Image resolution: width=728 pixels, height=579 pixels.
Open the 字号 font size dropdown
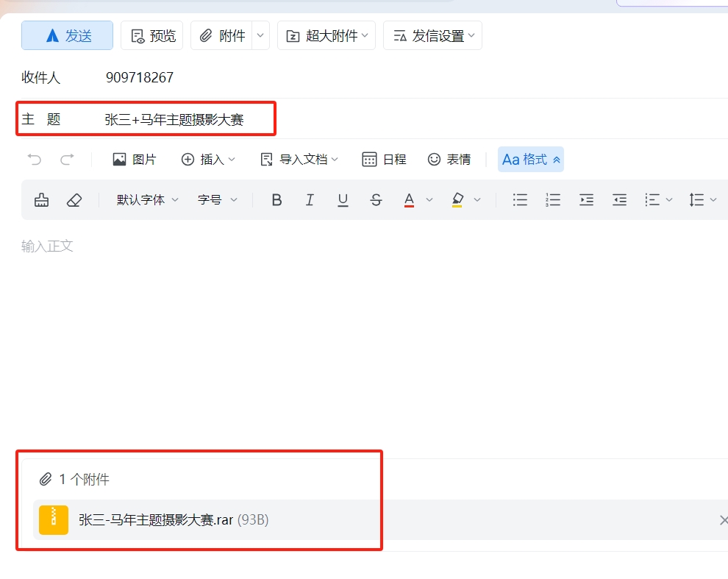click(218, 199)
